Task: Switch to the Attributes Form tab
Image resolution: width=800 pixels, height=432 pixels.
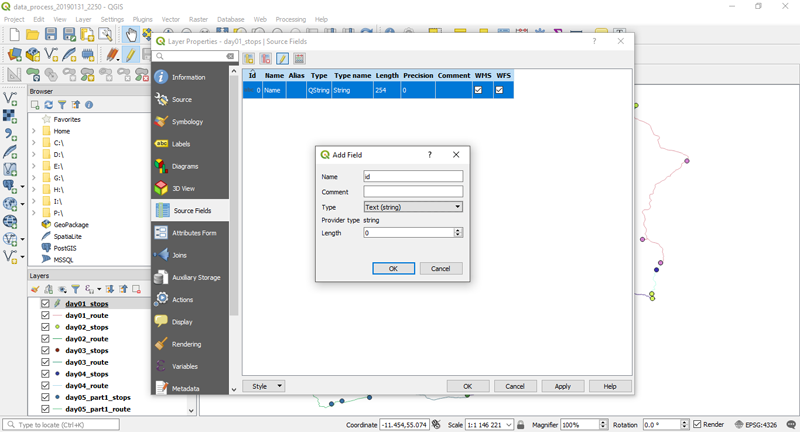Action: coord(190,233)
